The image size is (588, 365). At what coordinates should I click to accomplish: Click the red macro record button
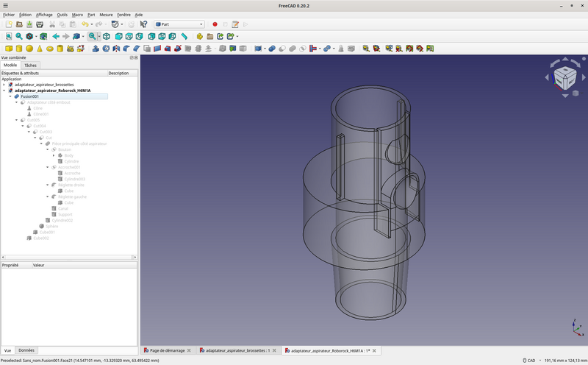tap(215, 24)
